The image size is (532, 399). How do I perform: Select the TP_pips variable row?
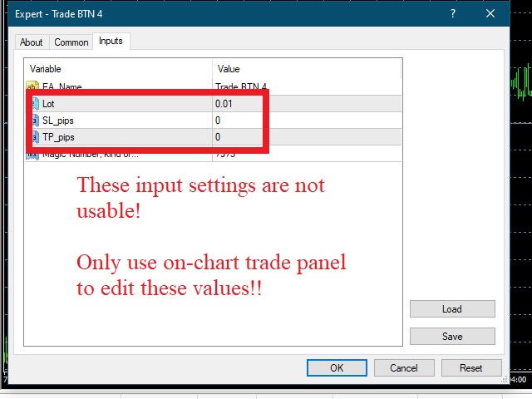point(214,137)
